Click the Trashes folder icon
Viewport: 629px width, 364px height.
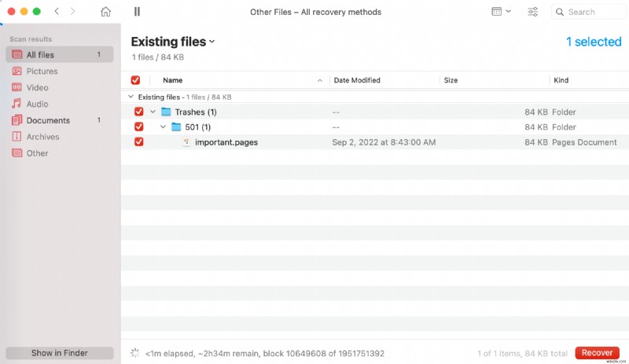pos(166,112)
